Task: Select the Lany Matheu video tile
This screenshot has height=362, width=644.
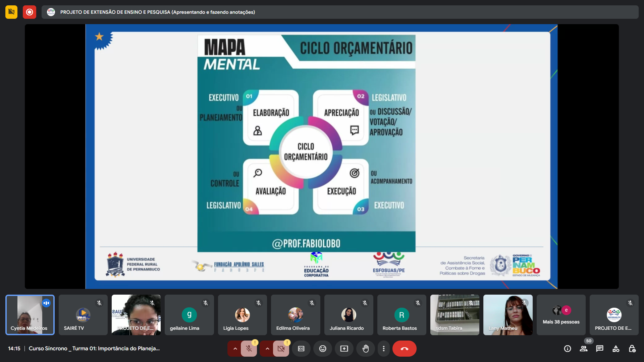Action: click(x=508, y=315)
